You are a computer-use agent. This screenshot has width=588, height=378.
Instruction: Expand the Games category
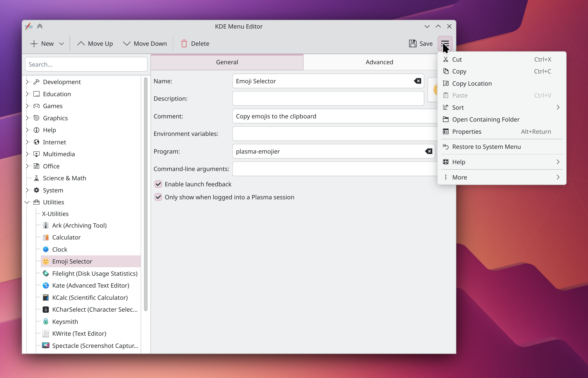[x=27, y=106]
